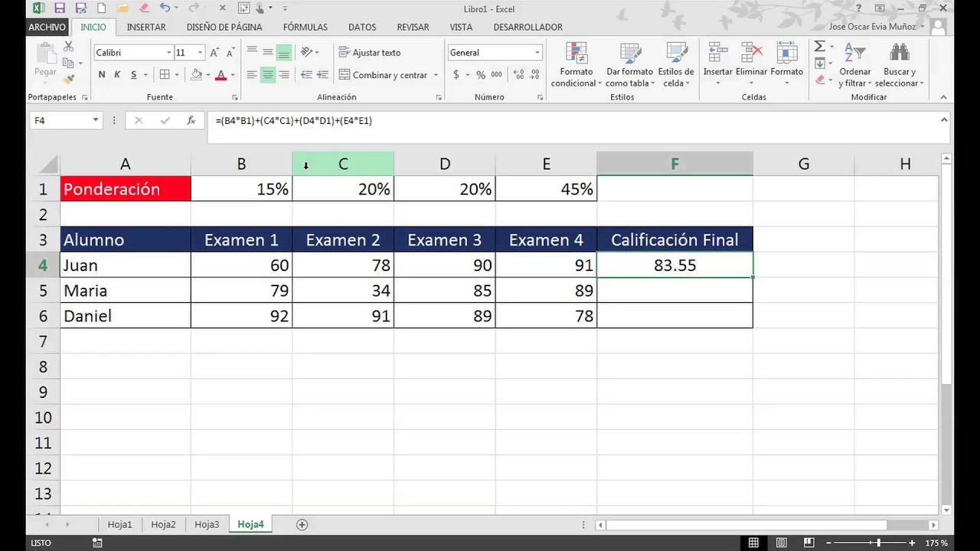Increase font size with the large A
Screen dimensions: 980x551
coord(214,53)
